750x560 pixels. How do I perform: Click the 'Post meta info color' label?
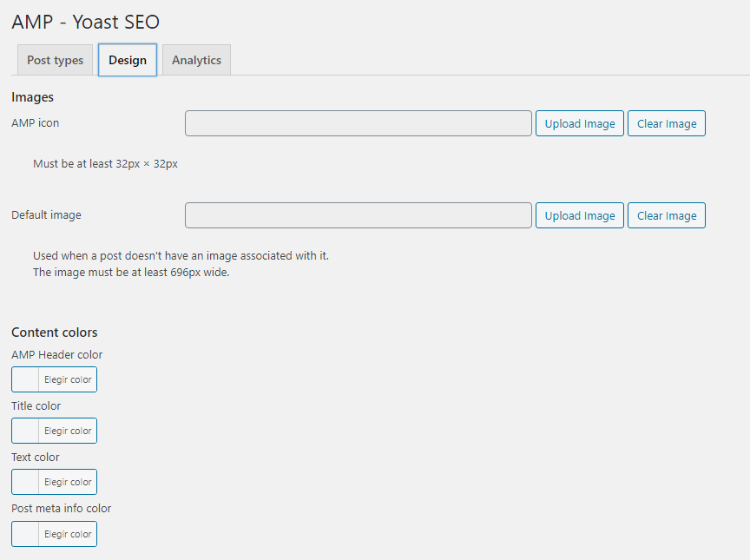[x=62, y=509]
